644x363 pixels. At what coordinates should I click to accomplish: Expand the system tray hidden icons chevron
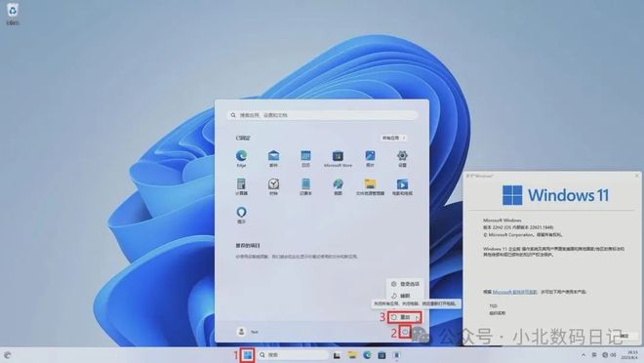tap(584, 355)
